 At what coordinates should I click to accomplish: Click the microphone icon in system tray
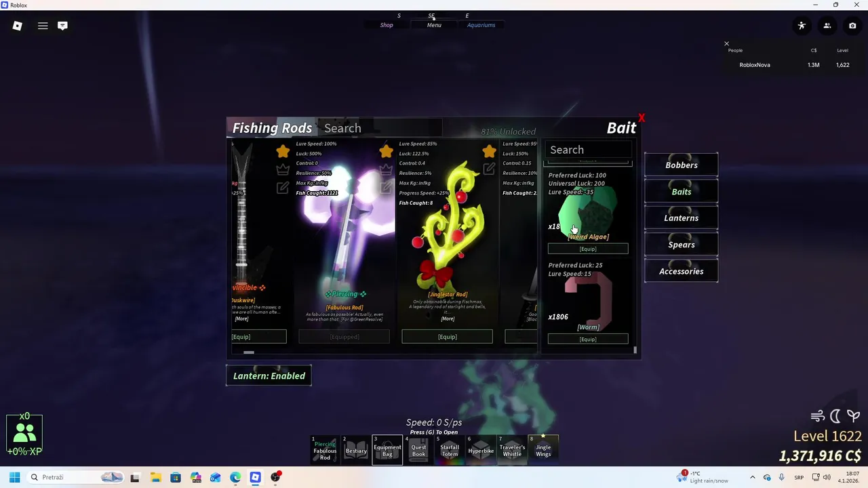781,477
